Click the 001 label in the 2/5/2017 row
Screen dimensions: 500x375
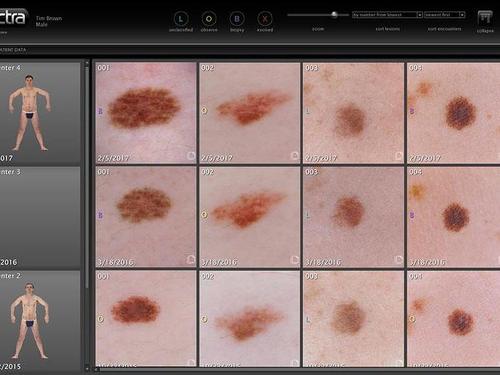coord(103,68)
